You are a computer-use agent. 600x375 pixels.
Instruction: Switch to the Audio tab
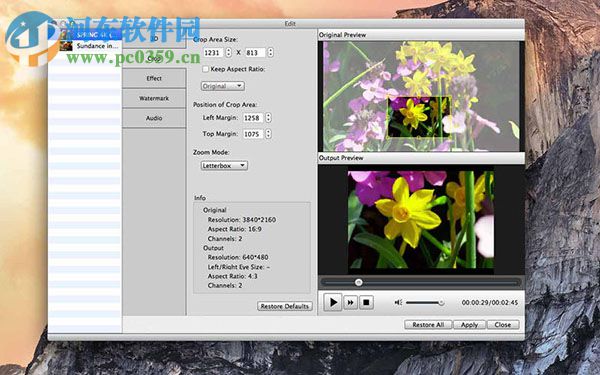pos(154,118)
